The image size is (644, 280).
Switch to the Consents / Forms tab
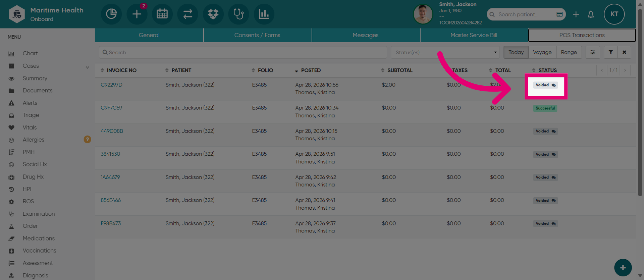pyautogui.click(x=257, y=35)
